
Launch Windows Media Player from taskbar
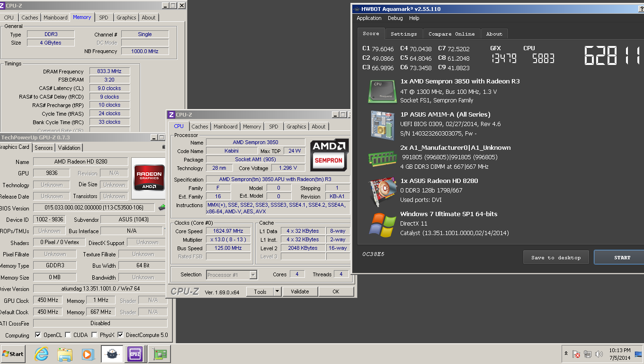point(88,354)
